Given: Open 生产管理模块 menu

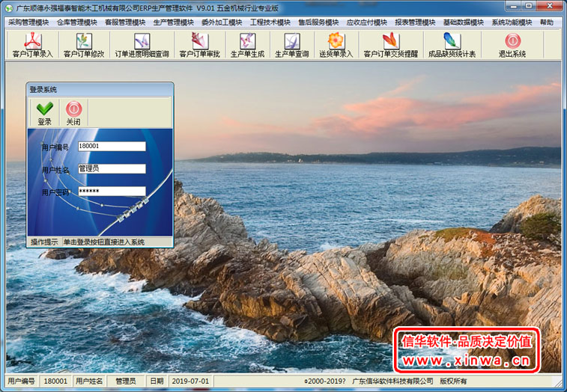Looking at the screenshot, I should pyautogui.click(x=174, y=22).
